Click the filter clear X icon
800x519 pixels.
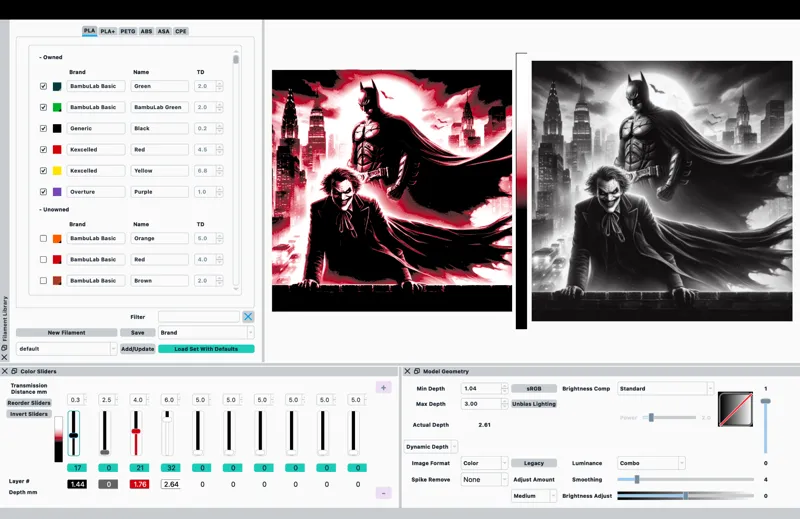tap(248, 316)
